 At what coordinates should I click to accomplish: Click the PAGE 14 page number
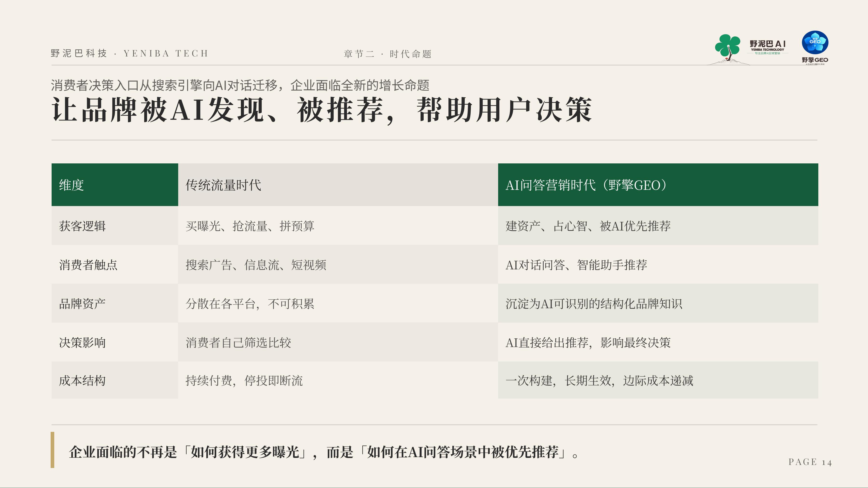coord(810,462)
